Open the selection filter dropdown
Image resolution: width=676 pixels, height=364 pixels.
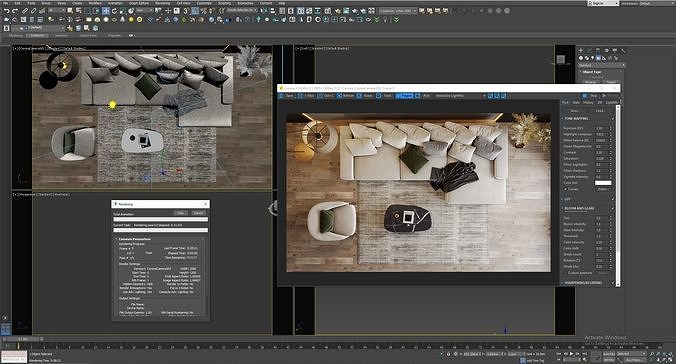coord(56,10)
